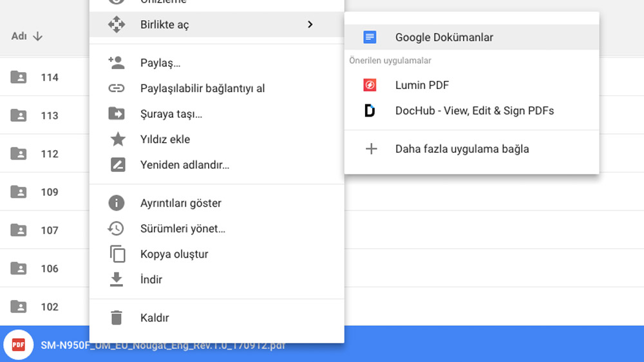Screen dimensions: 644x362
Task: Click the rename pencil icon
Action: [x=118, y=165]
